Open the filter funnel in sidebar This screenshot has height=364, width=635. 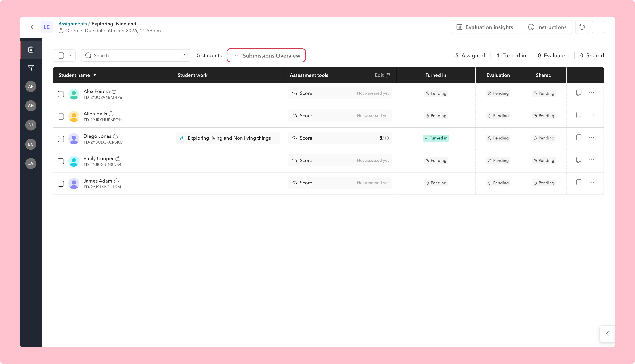coord(31,68)
